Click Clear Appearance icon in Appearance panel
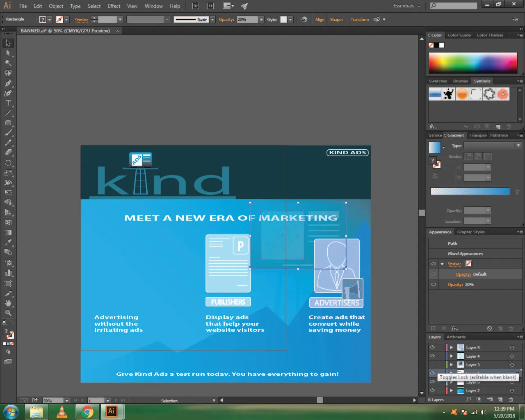Viewport: 525px width, 420px height. [489, 329]
